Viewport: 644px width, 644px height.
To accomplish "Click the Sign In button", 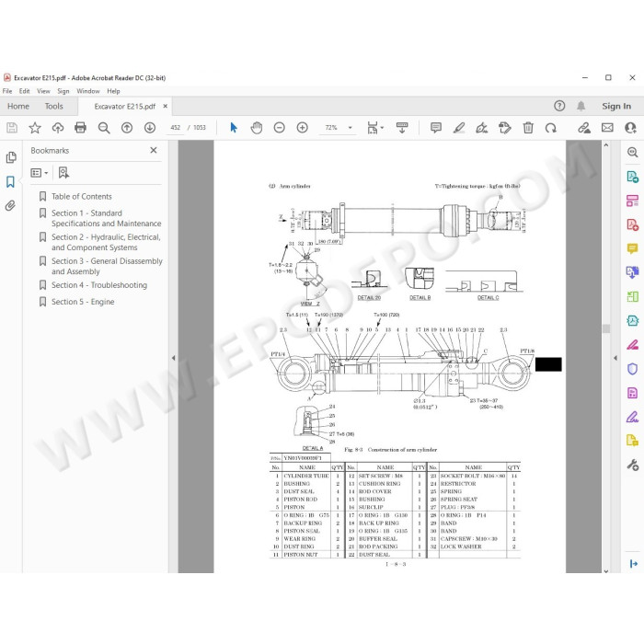I will 616,106.
